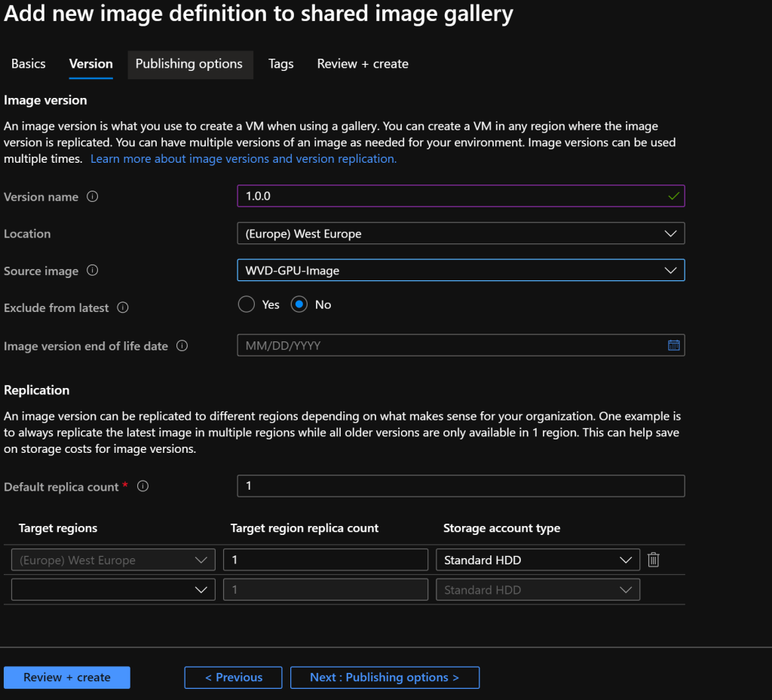Expand the Source image dropdown

pos(460,271)
